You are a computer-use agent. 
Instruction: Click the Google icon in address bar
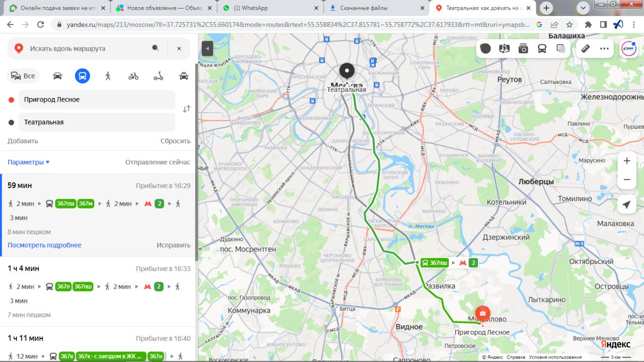tap(539, 24)
